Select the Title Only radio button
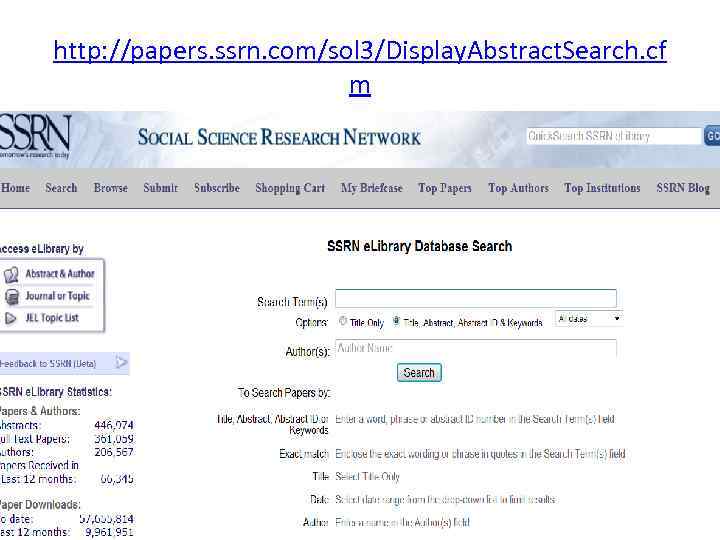 coord(343,321)
